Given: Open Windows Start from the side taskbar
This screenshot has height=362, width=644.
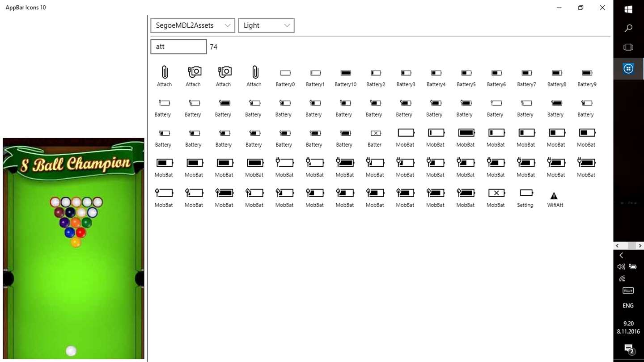Looking at the screenshot, I should pyautogui.click(x=628, y=9).
